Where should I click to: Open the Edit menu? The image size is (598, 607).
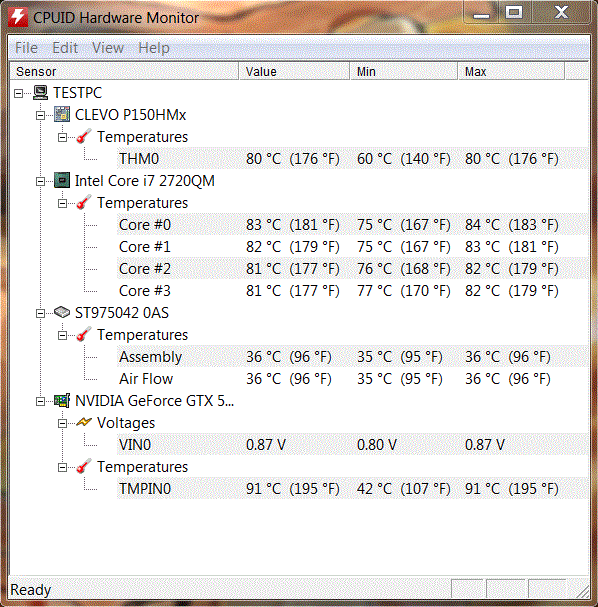pos(65,48)
